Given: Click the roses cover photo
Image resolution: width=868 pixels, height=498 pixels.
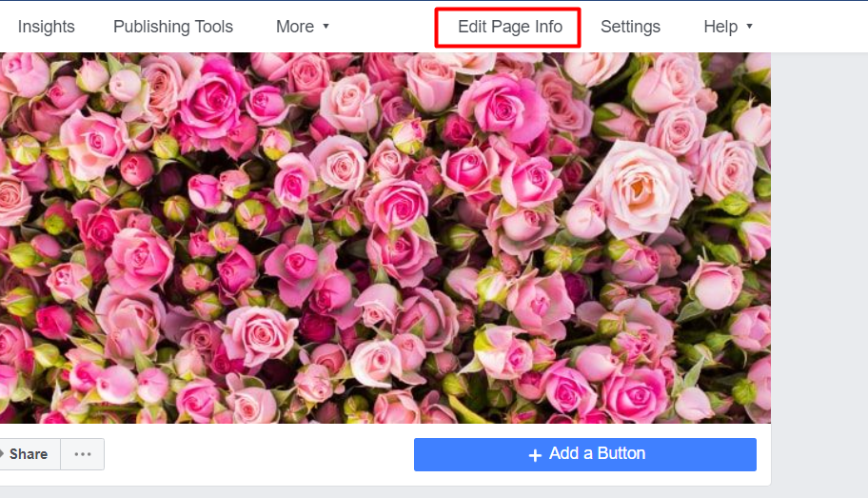Looking at the screenshot, I should click(385, 238).
